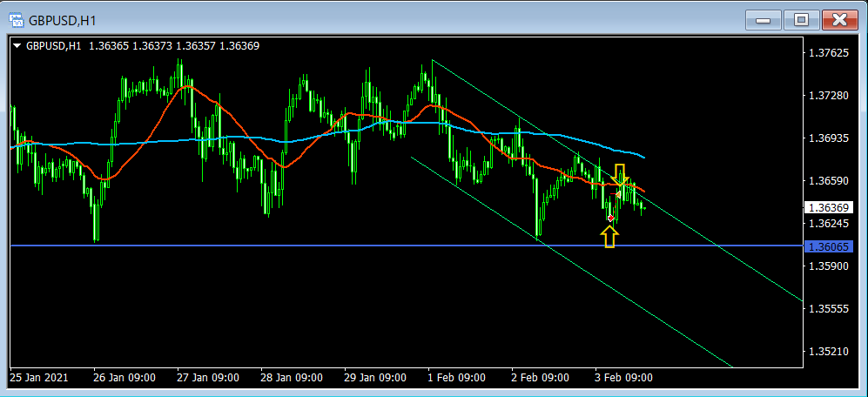Screen dimensions: 868x397
Task: Click the GBPUSD chart window icon
Action: [16, 21]
